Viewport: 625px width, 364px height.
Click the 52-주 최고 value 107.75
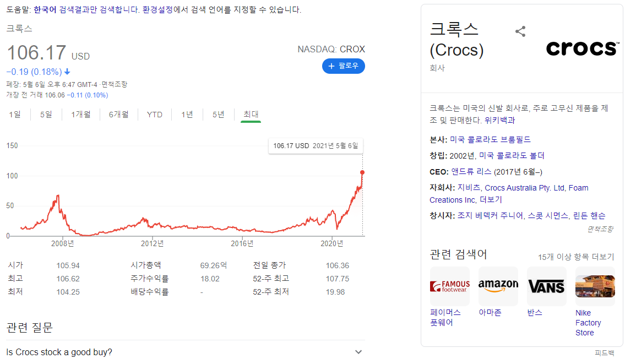[x=337, y=279]
